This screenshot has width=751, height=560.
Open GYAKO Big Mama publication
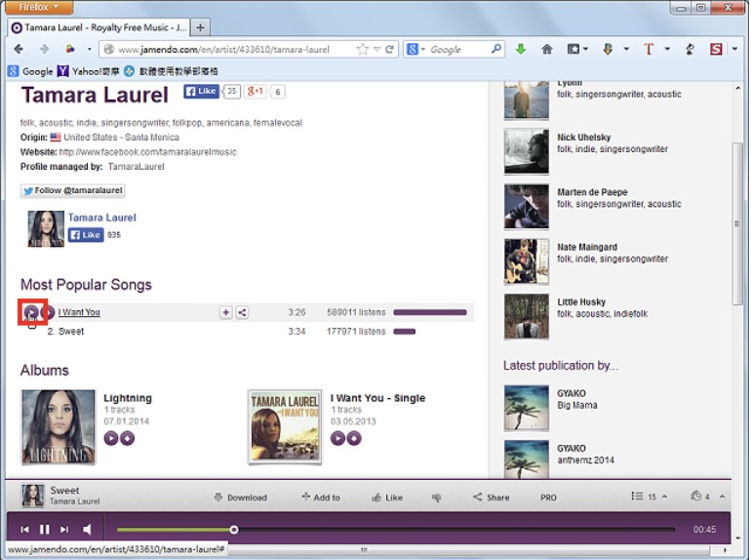pyautogui.click(x=576, y=405)
